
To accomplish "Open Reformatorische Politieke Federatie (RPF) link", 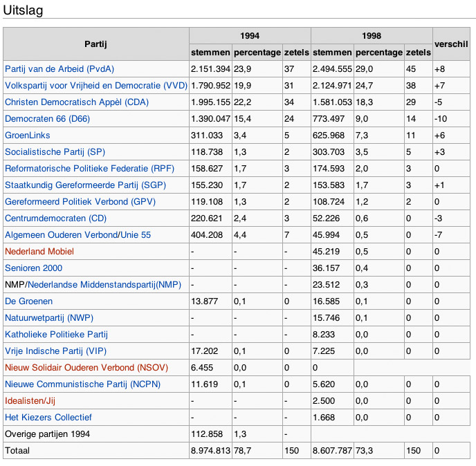I will [89, 169].
